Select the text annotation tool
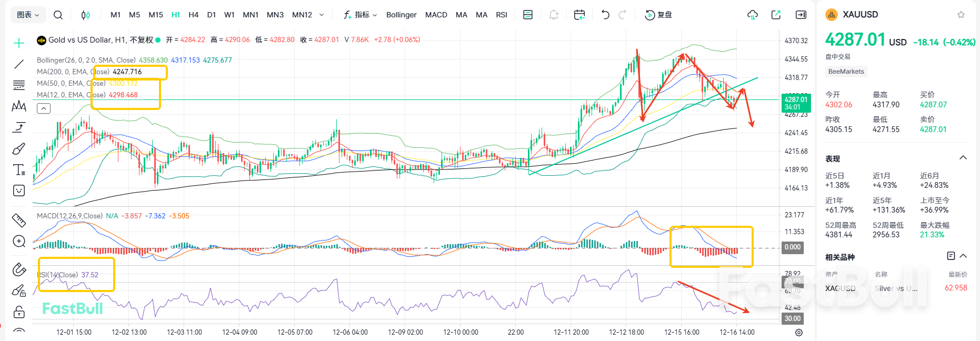The height and width of the screenshot is (341, 980). pyautogui.click(x=19, y=169)
